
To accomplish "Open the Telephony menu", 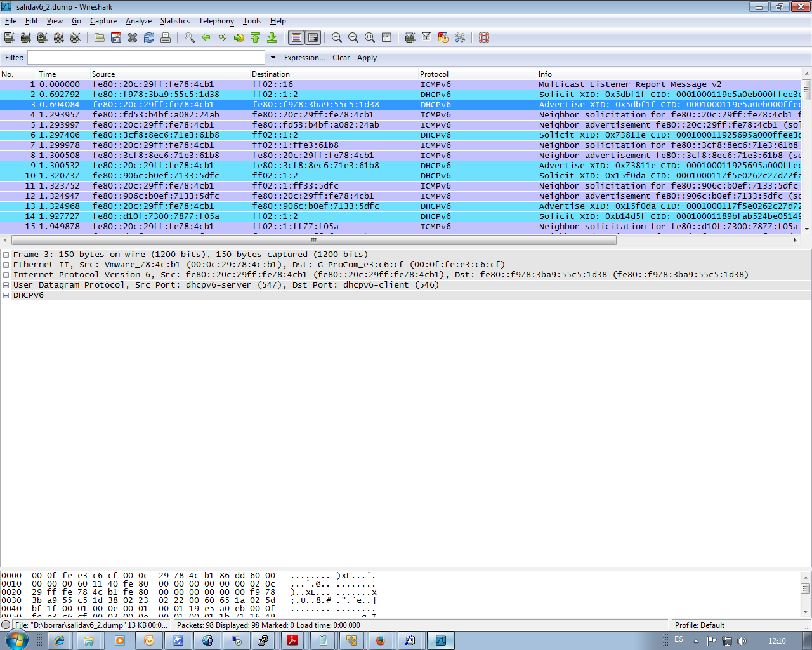I will tap(216, 21).
